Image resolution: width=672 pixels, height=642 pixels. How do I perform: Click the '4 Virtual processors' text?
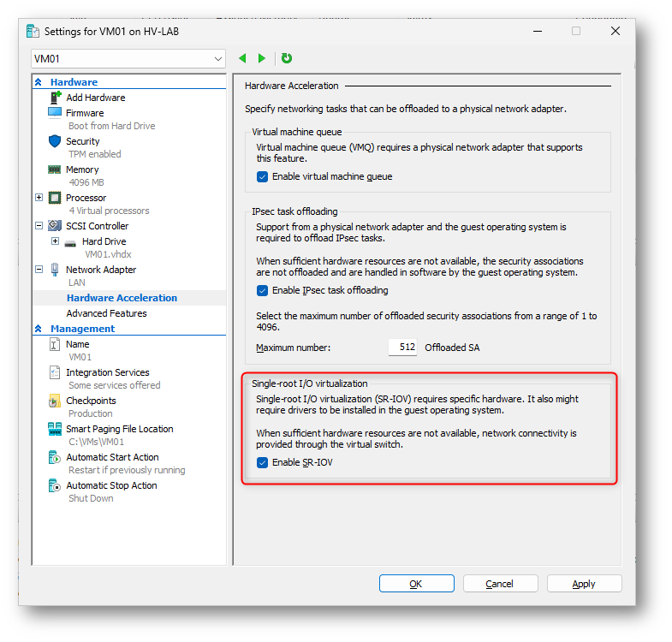[110, 211]
